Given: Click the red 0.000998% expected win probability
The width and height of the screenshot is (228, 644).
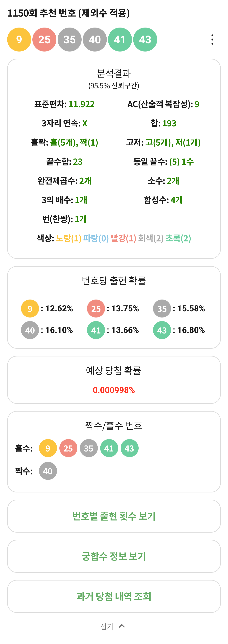Looking at the screenshot, I should pyautogui.click(x=114, y=390).
